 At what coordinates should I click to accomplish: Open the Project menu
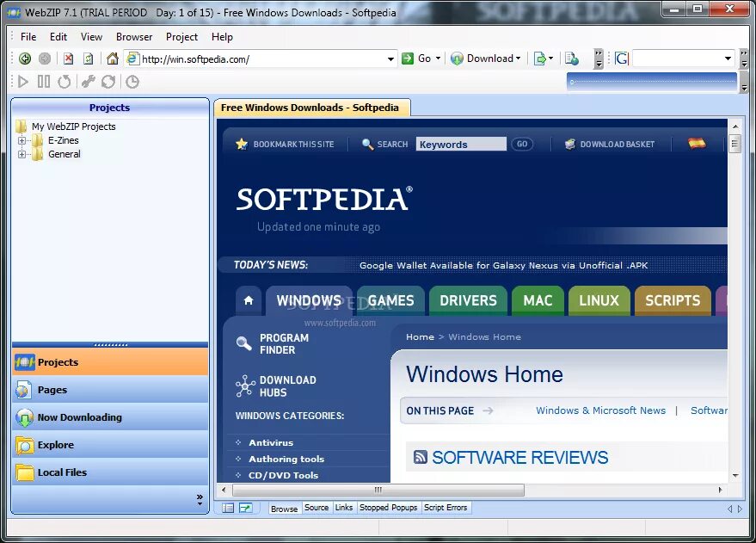tap(181, 37)
